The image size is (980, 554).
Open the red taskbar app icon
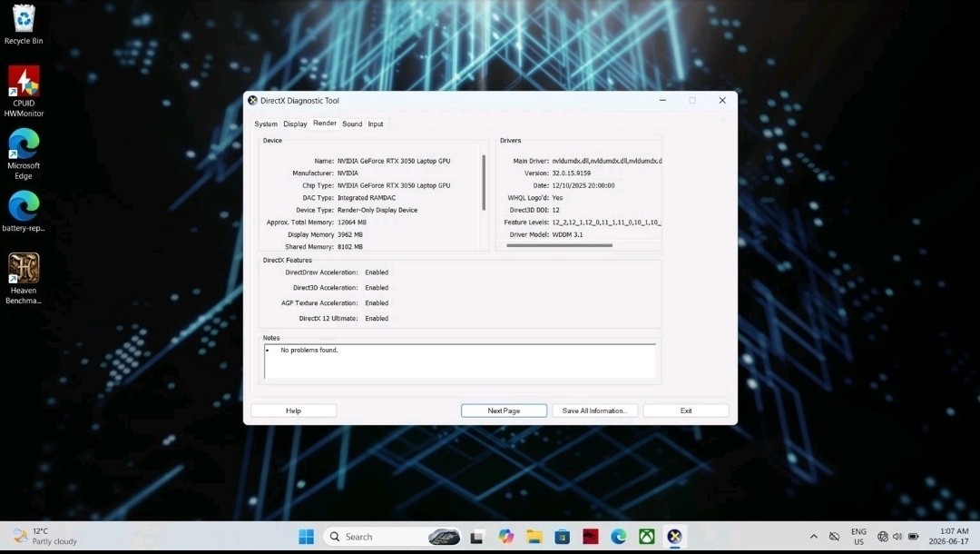[x=590, y=537]
